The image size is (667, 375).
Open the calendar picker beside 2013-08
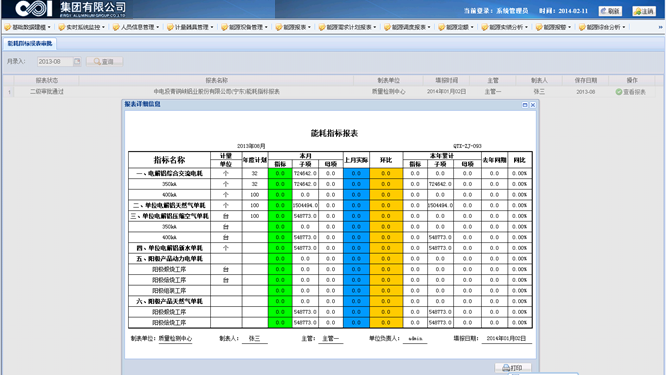(x=77, y=62)
